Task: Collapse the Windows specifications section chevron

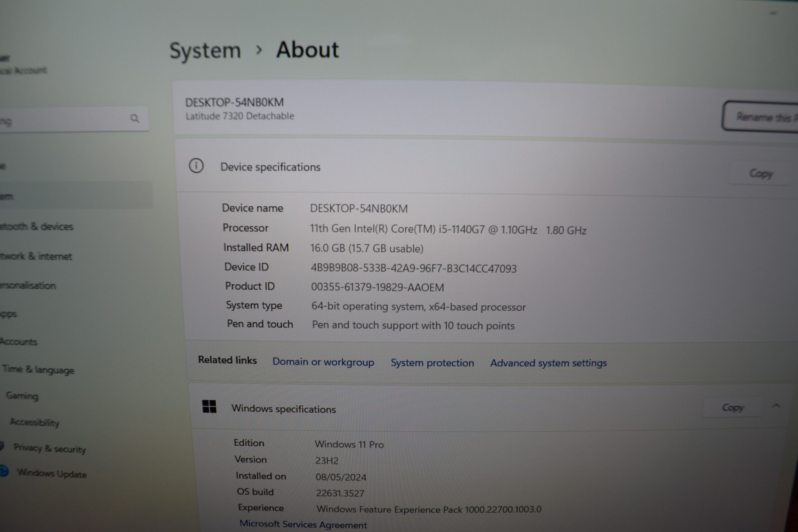Action: point(776,406)
